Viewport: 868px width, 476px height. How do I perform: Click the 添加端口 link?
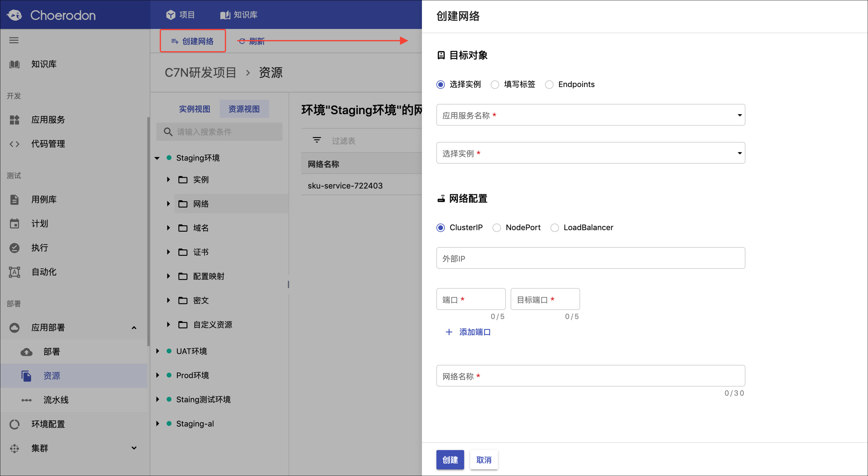point(475,332)
